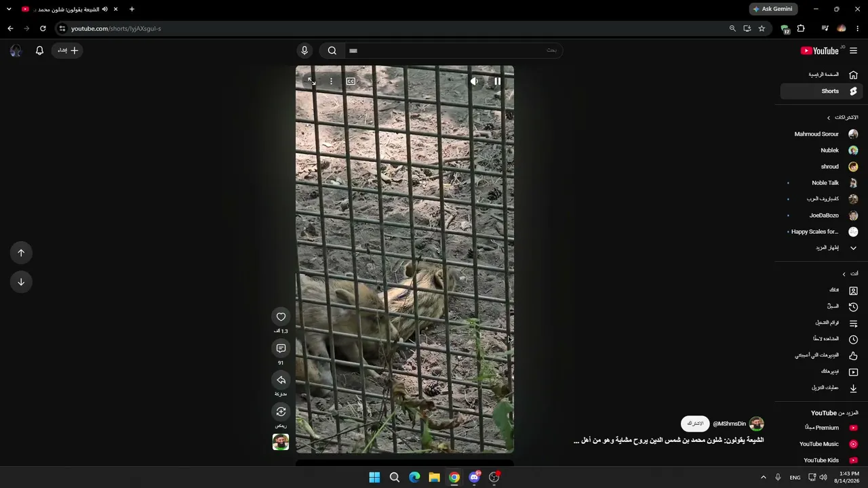Open the Windows Start menu
Screen dimensions: 868x488
(x=374, y=477)
